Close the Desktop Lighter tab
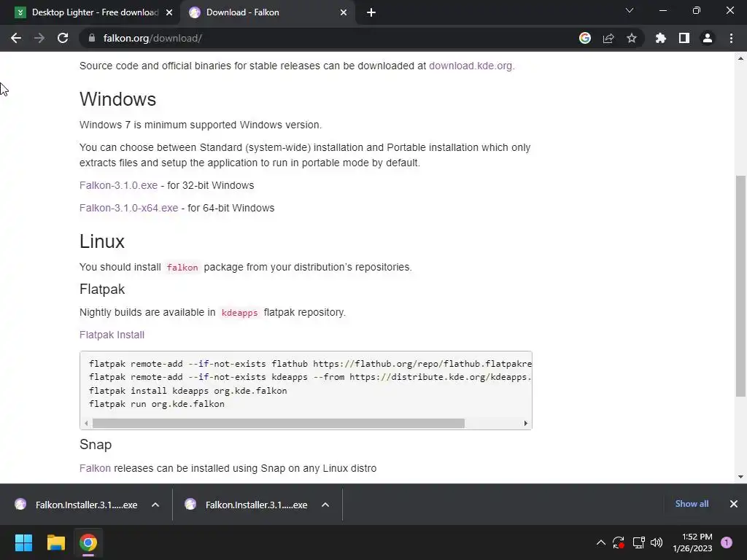Image resolution: width=747 pixels, height=560 pixels. tap(169, 12)
